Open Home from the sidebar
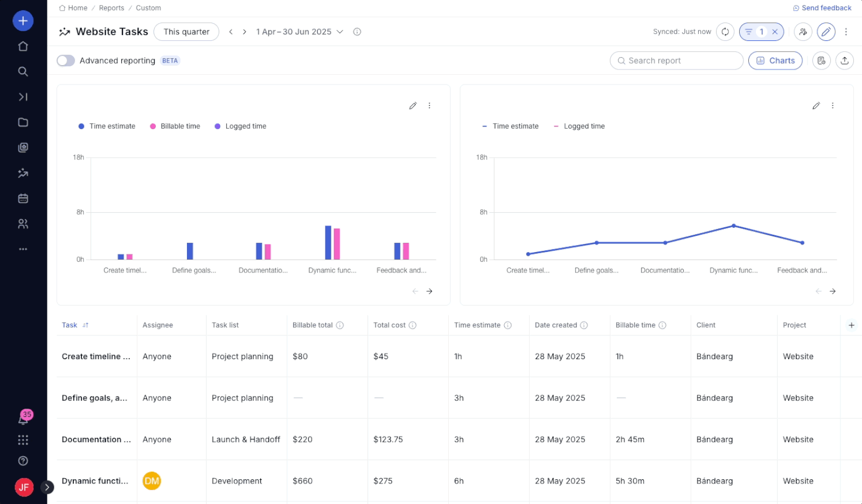Viewport: 862px width, 504px height. [x=23, y=46]
